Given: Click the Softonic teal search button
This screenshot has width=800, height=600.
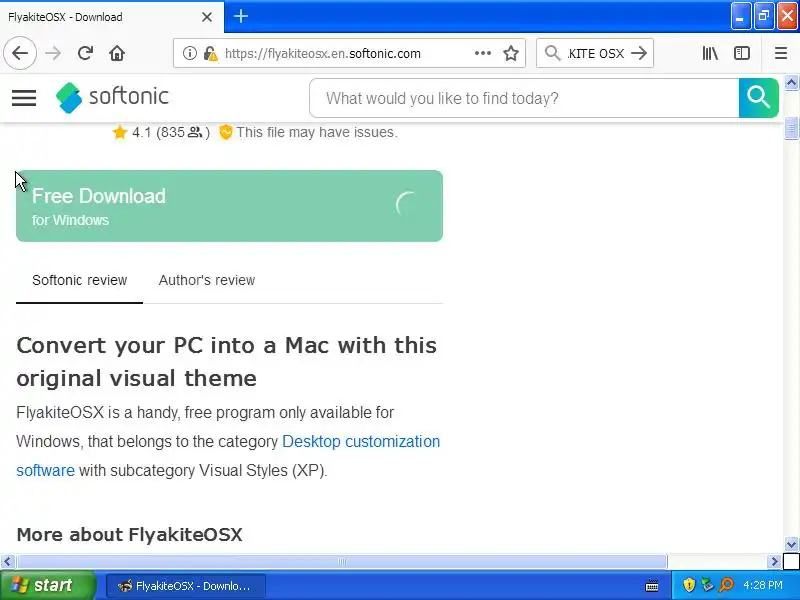Looking at the screenshot, I should [x=758, y=98].
